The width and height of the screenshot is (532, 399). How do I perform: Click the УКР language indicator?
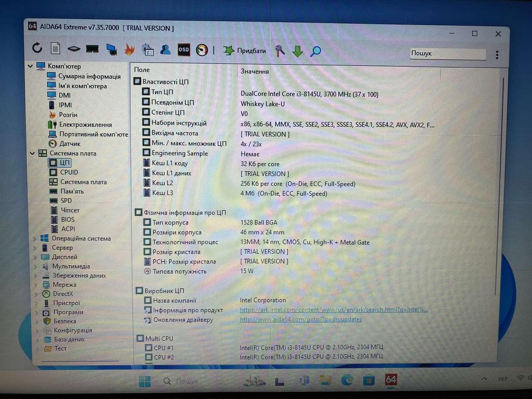502,379
